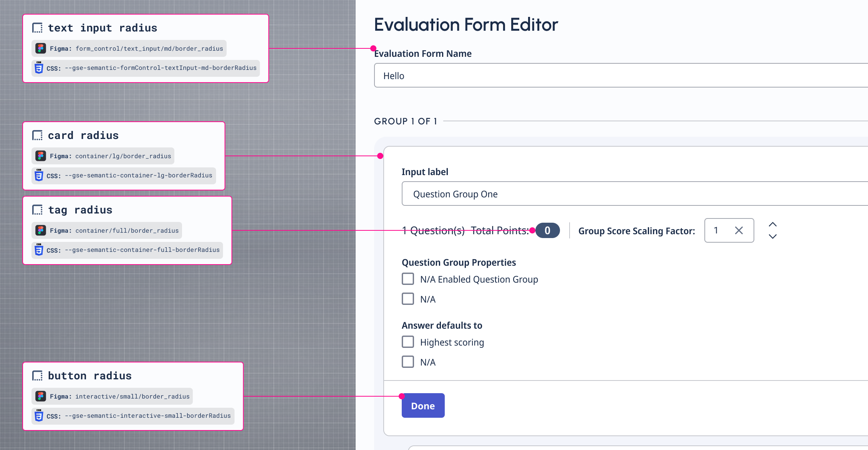The height and width of the screenshot is (450, 868).
Task: Click CSS icon in tag radius annotation
Action: pyautogui.click(x=39, y=250)
